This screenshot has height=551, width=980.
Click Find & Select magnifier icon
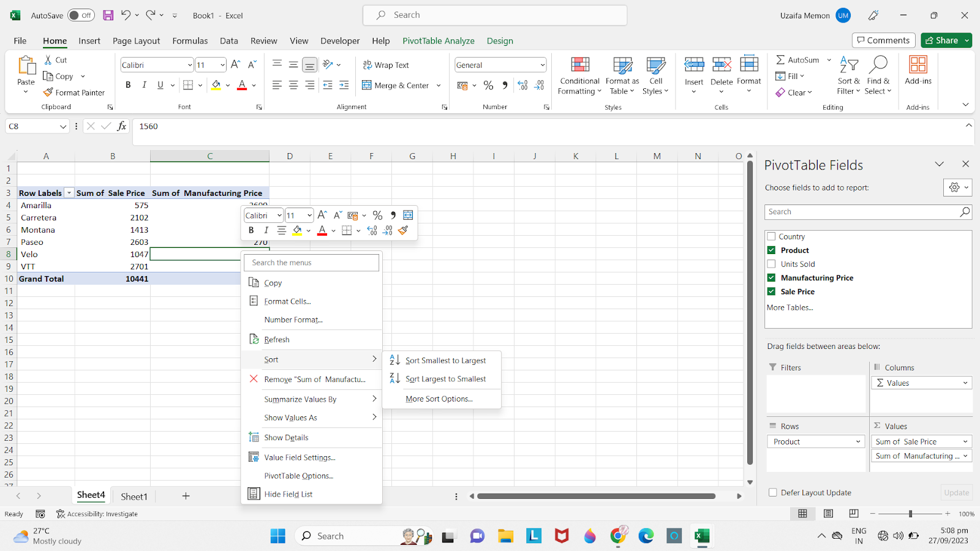[x=878, y=64]
